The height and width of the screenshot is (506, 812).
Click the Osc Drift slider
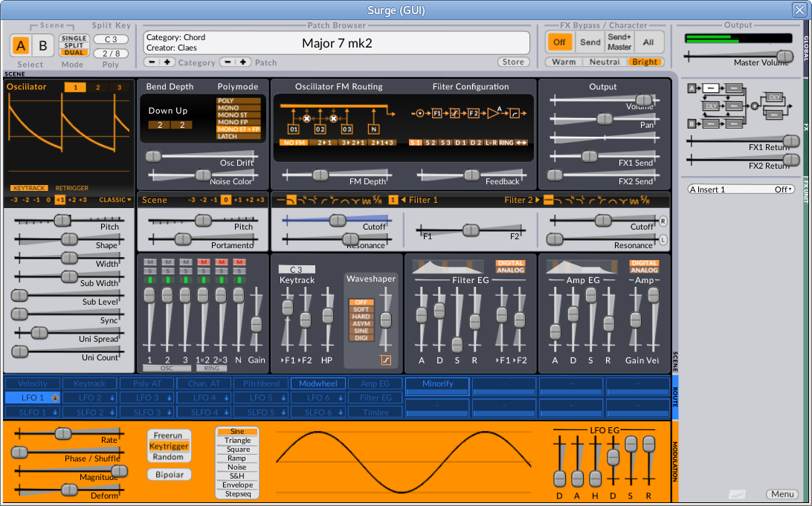click(202, 156)
